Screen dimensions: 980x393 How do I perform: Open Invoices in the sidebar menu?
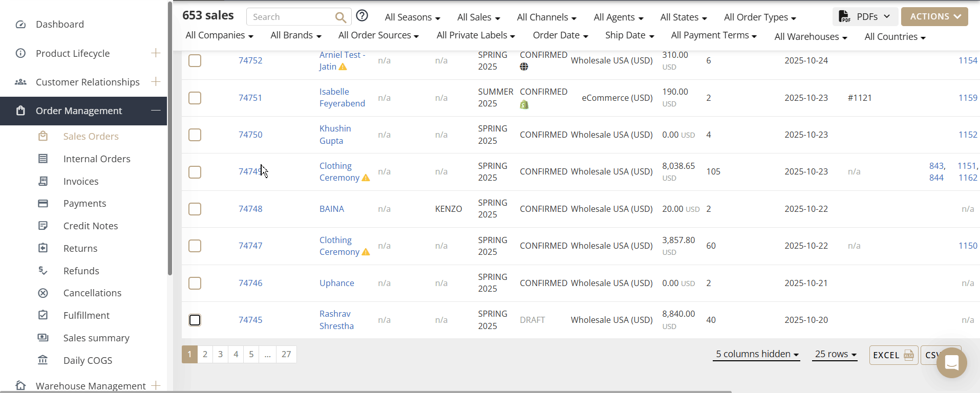[81, 182]
